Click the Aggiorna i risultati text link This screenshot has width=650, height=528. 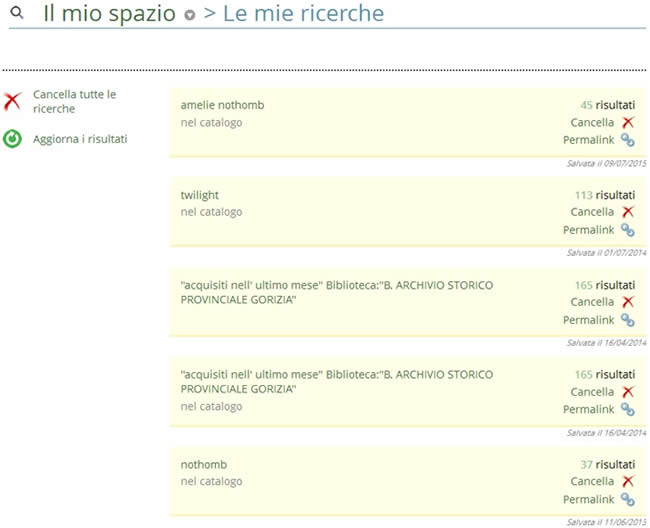click(80, 139)
